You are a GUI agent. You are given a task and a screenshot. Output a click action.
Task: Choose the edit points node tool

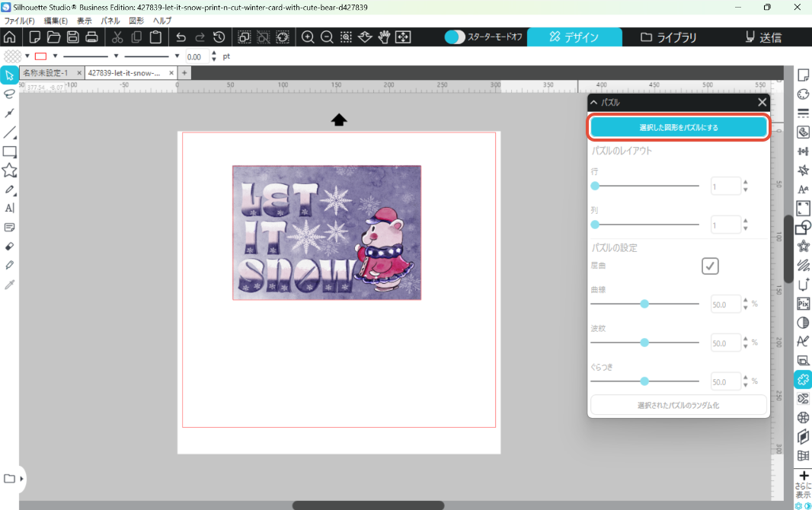tap(9, 113)
